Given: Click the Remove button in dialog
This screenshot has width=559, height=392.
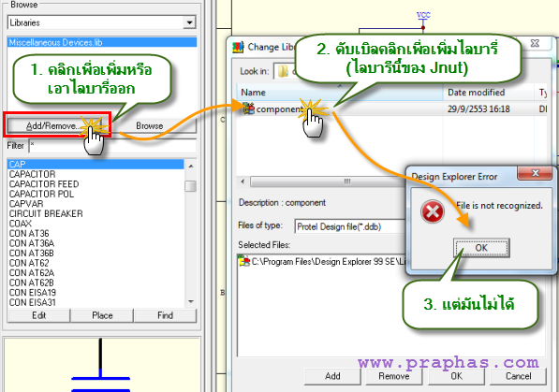Looking at the screenshot, I should tap(394, 376).
